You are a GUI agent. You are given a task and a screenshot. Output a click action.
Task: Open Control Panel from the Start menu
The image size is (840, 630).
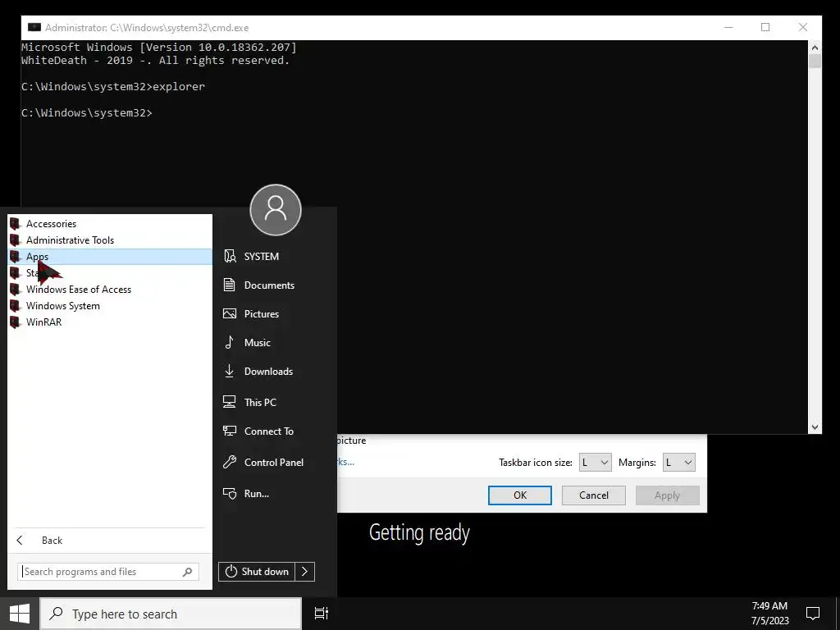tap(276, 463)
